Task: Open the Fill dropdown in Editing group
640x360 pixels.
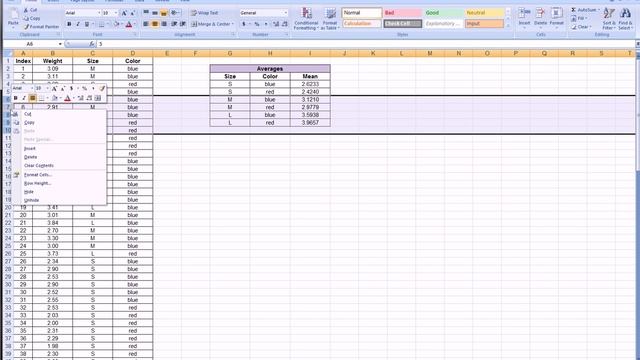Action: [x=580, y=18]
